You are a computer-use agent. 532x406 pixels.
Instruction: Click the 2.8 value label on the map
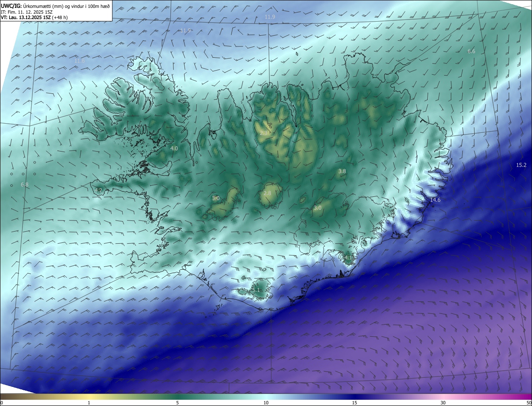[267, 193]
